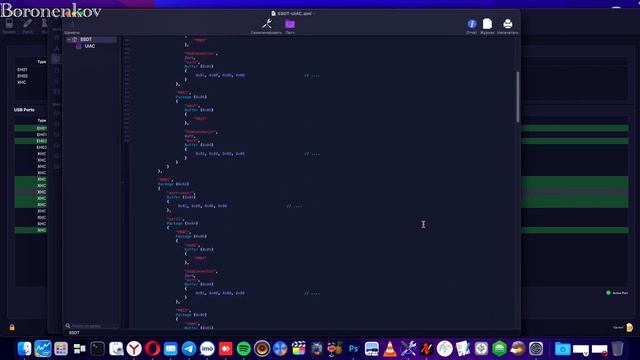Open System Preferences from the Dock
640x360 pixels.
click(x=536, y=349)
